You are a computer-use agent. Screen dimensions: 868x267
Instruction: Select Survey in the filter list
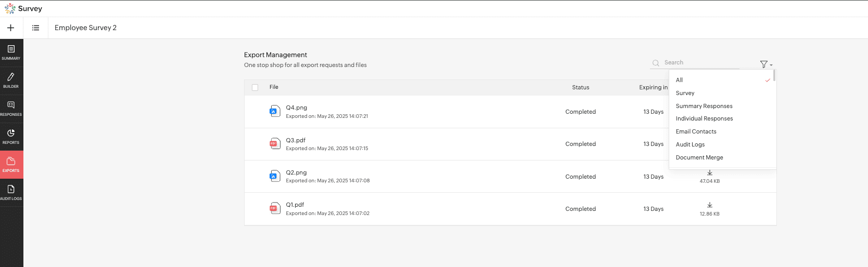[x=685, y=93]
